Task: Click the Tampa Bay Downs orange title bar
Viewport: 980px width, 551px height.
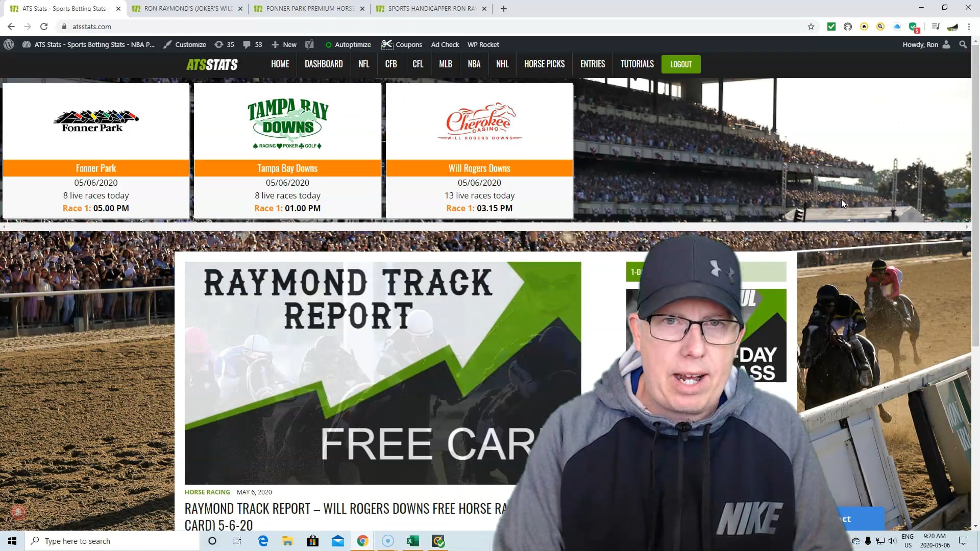Action: [287, 168]
